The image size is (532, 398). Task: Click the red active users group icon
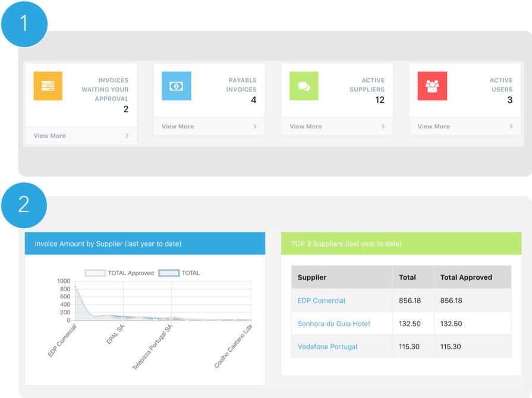tap(432, 86)
